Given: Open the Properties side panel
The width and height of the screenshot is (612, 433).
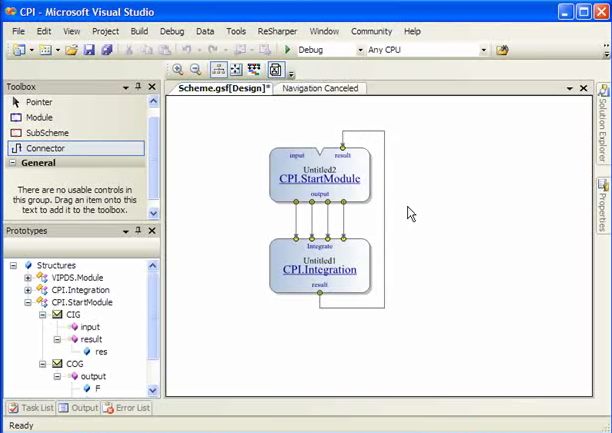Looking at the screenshot, I should (x=603, y=205).
